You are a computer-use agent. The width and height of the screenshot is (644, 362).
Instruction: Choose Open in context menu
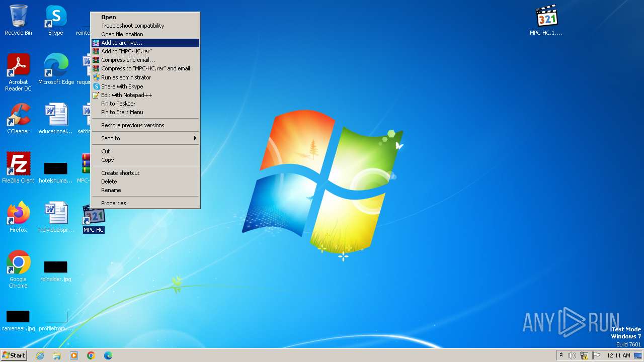click(145, 17)
